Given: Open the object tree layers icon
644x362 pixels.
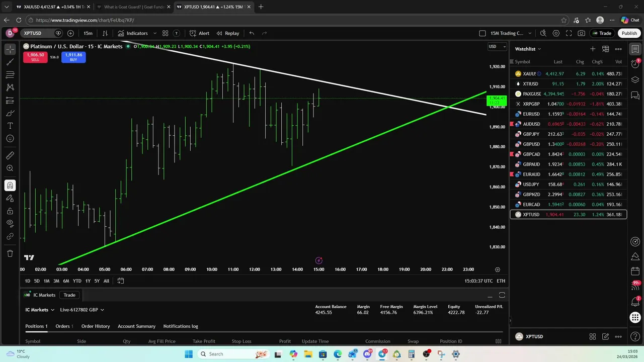Looking at the screenshot, I should (635, 80).
